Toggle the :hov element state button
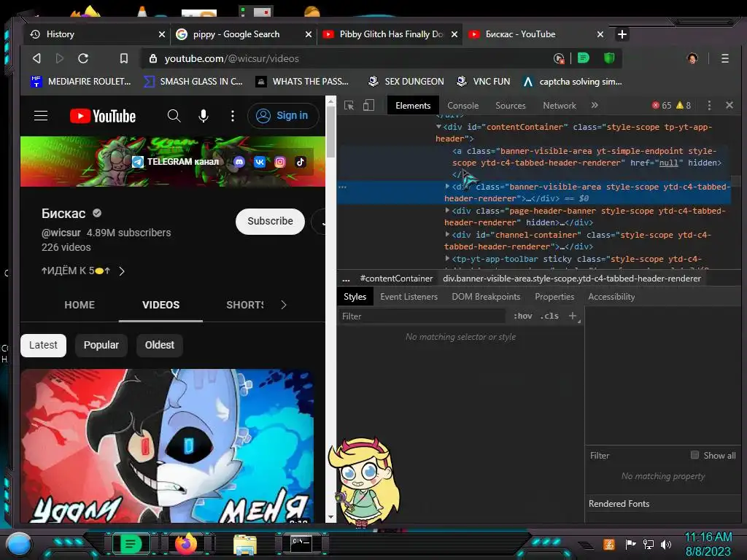747x560 pixels. pos(522,316)
